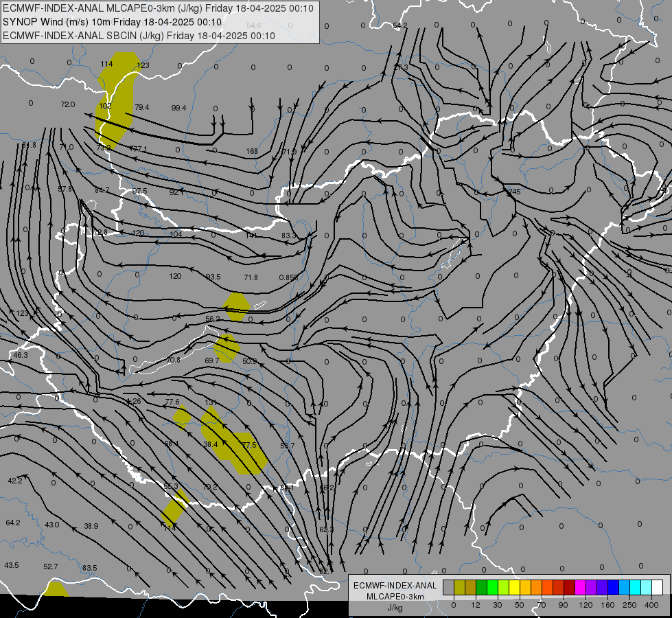Screen dimensions: 672x618
Task: Pick the yellow legend swatch
Action: coord(515,587)
